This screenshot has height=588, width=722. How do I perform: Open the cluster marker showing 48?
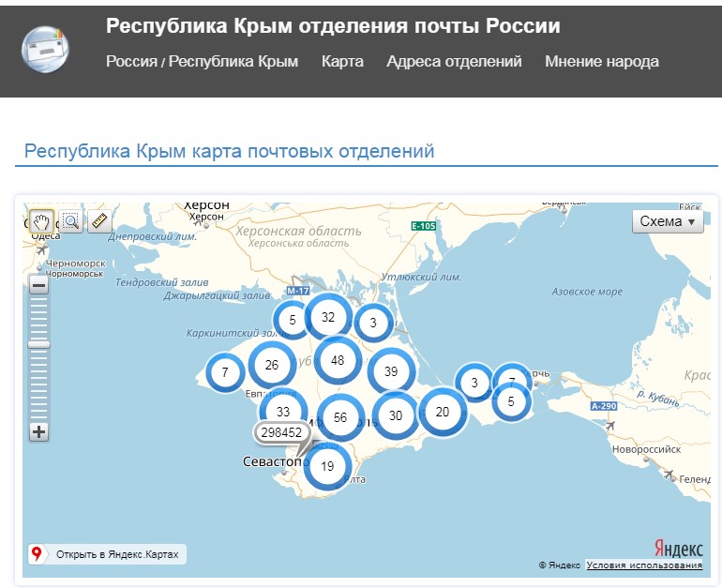(x=338, y=360)
